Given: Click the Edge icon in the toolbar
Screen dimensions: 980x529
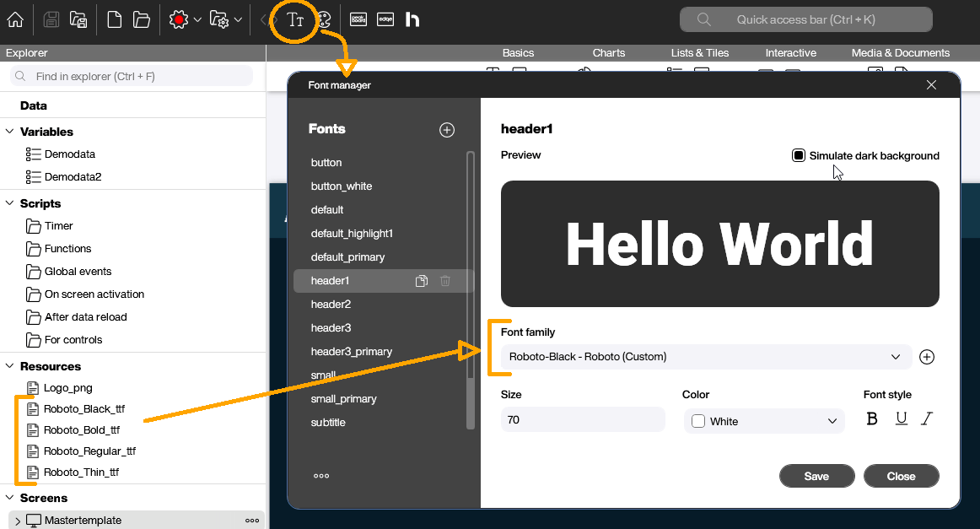Looking at the screenshot, I should point(385,19).
